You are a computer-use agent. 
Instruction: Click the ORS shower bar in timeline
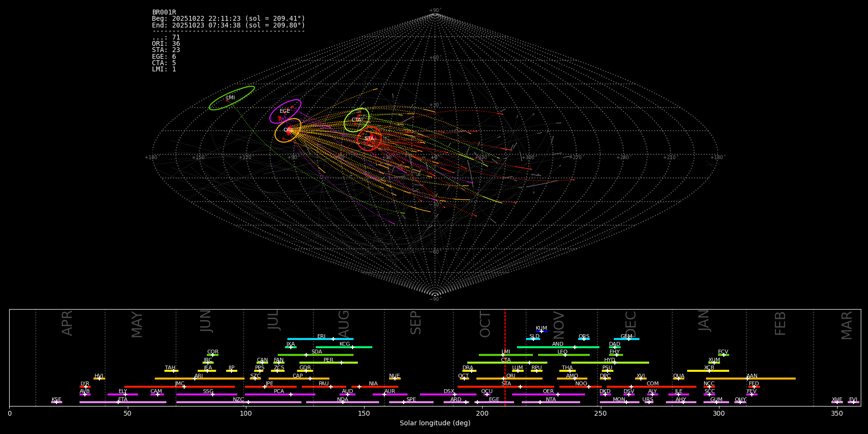click(x=584, y=339)
